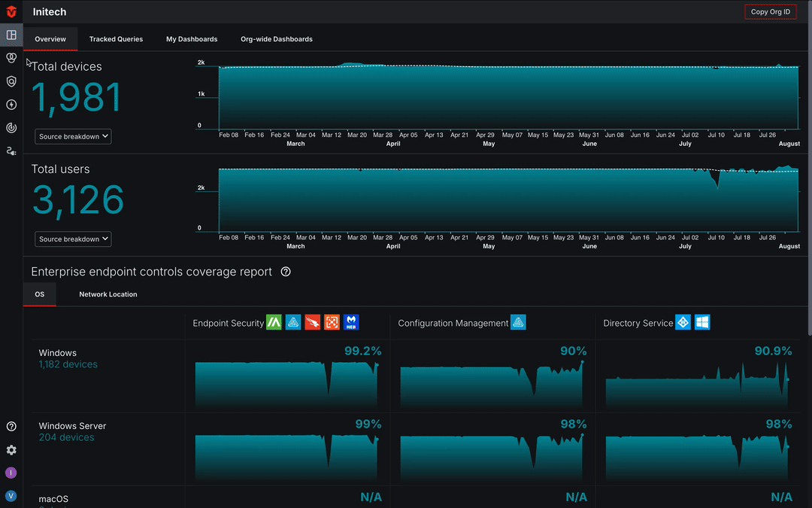812x508 pixels.
Task: Open the overlapping circles sidebar icon
Action: (x=11, y=57)
